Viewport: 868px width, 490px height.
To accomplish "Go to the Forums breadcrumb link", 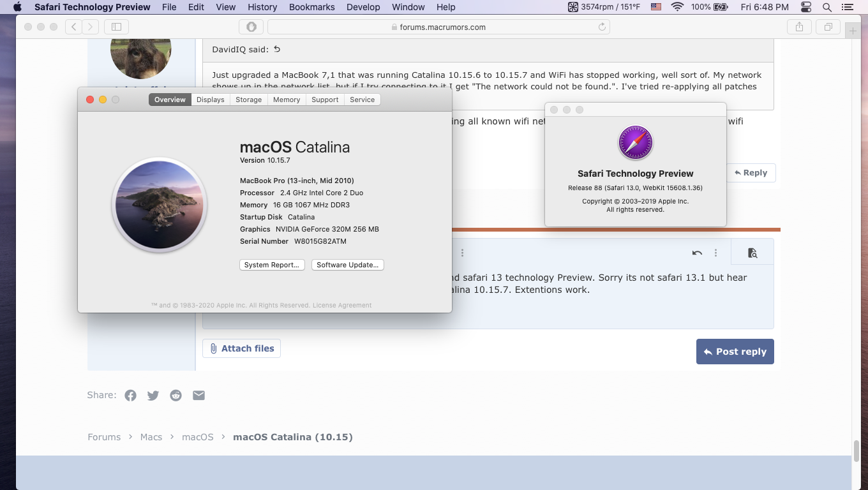I will point(104,437).
